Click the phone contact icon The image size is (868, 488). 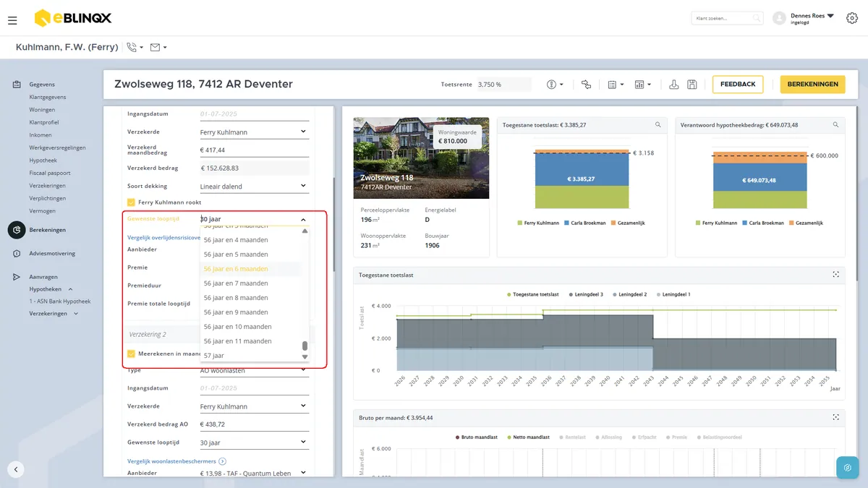point(132,47)
